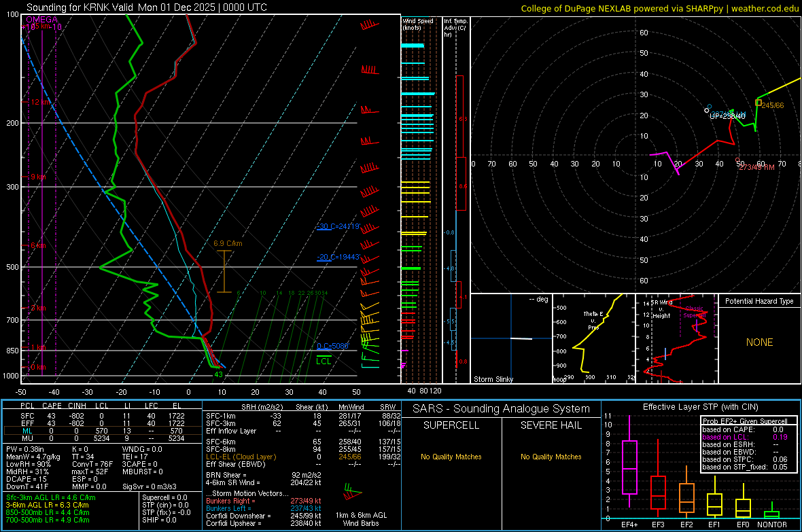Viewport: 802px width, 532px height.
Task: Click the "weather.cod.edu" credit text
Action: pyautogui.click(x=765, y=8)
